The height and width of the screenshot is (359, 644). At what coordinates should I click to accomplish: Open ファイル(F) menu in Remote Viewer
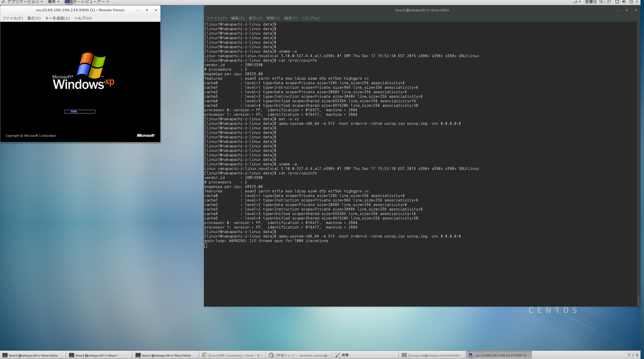tap(13, 18)
